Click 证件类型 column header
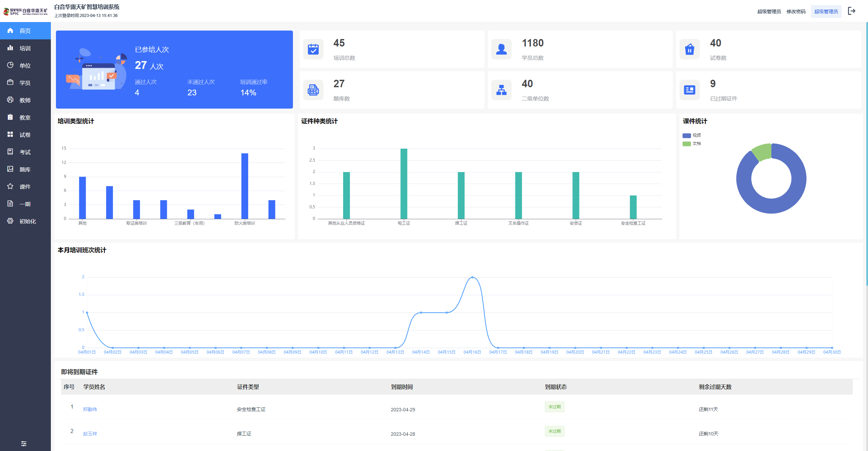The height and width of the screenshot is (451, 868). point(248,387)
